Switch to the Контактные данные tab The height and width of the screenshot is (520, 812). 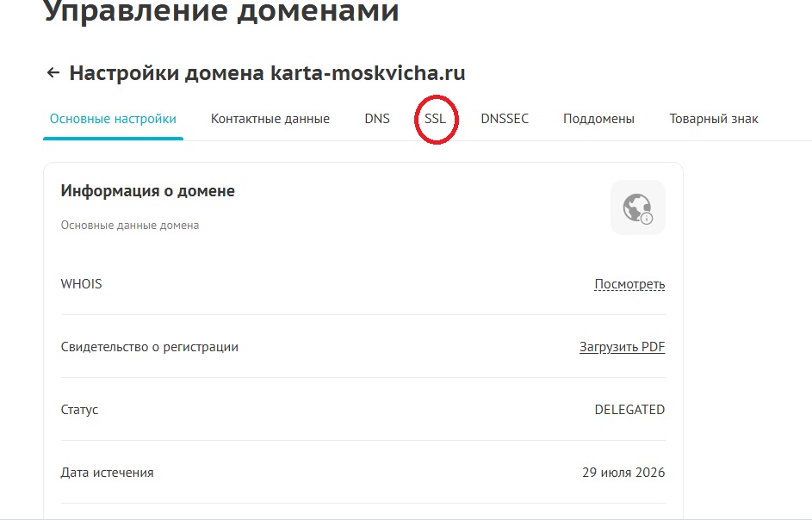click(270, 119)
